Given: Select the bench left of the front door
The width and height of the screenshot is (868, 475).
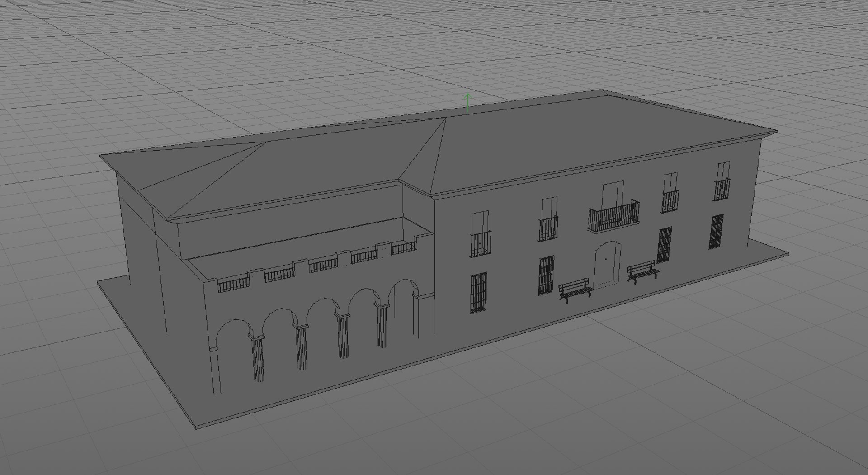Looking at the screenshot, I should [576, 290].
